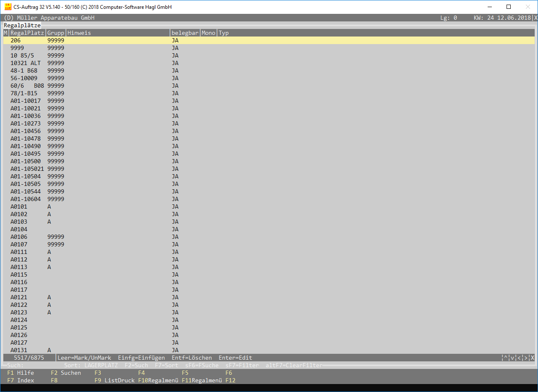Click the CS-Auftrag application icon in title bar

pos(8,7)
